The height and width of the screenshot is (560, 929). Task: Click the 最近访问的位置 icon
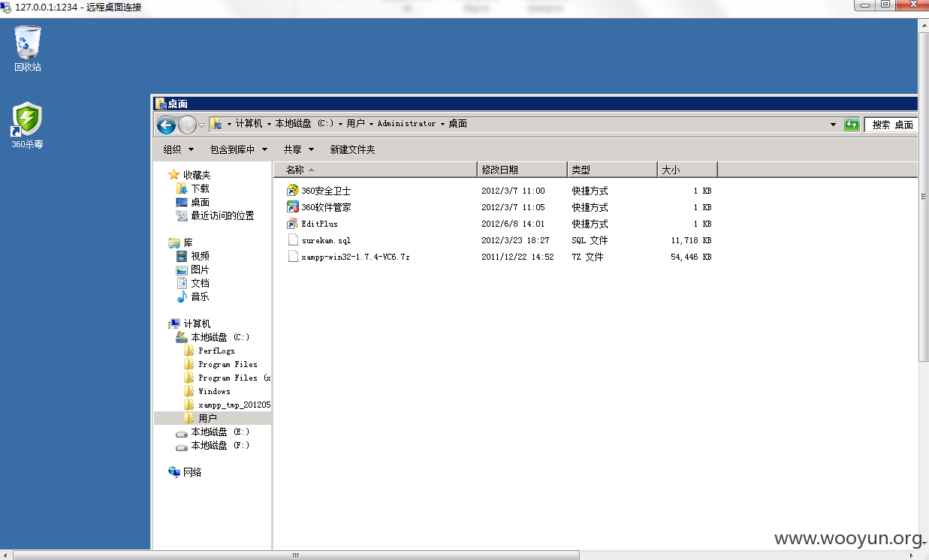(x=182, y=215)
